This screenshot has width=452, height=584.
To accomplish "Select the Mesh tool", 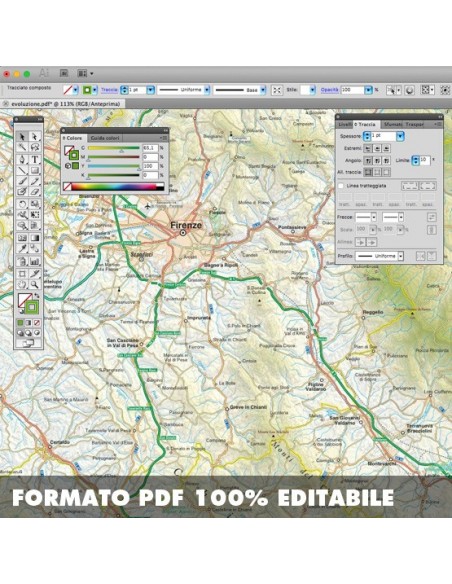I will coord(22,238).
